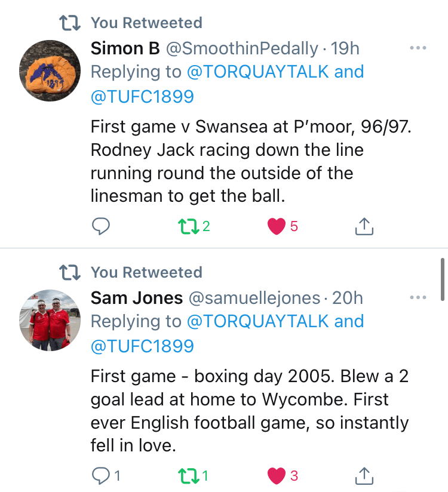Open Simon B's profile via display name

[125, 48]
